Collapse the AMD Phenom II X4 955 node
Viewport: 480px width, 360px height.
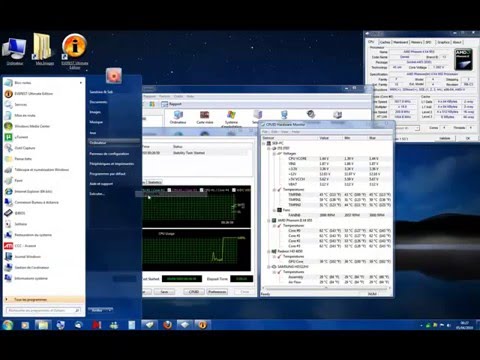[x=269, y=220]
